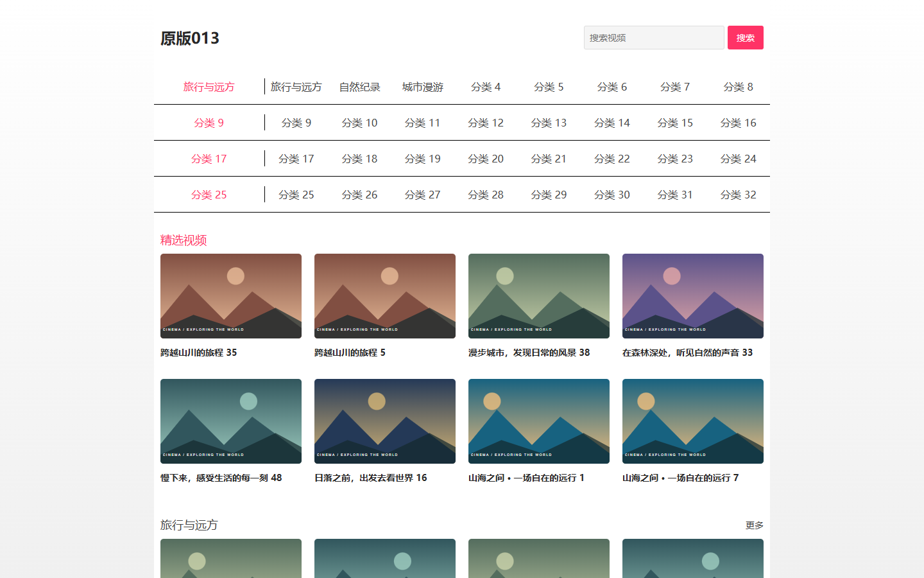The height and width of the screenshot is (578, 924).
Task: Navigate to category 分类 14
Action: 612,123
